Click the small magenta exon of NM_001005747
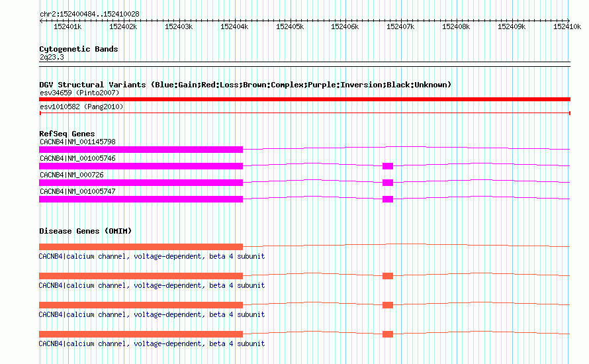The image size is (589, 364). coord(388,199)
